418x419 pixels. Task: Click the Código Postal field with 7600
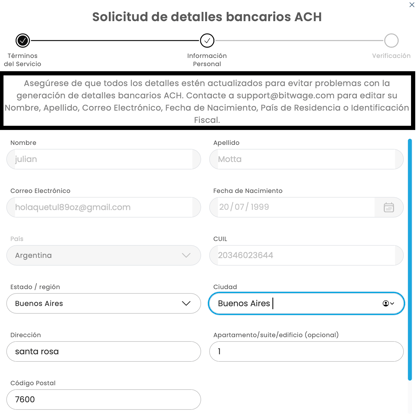pyautogui.click(x=104, y=399)
